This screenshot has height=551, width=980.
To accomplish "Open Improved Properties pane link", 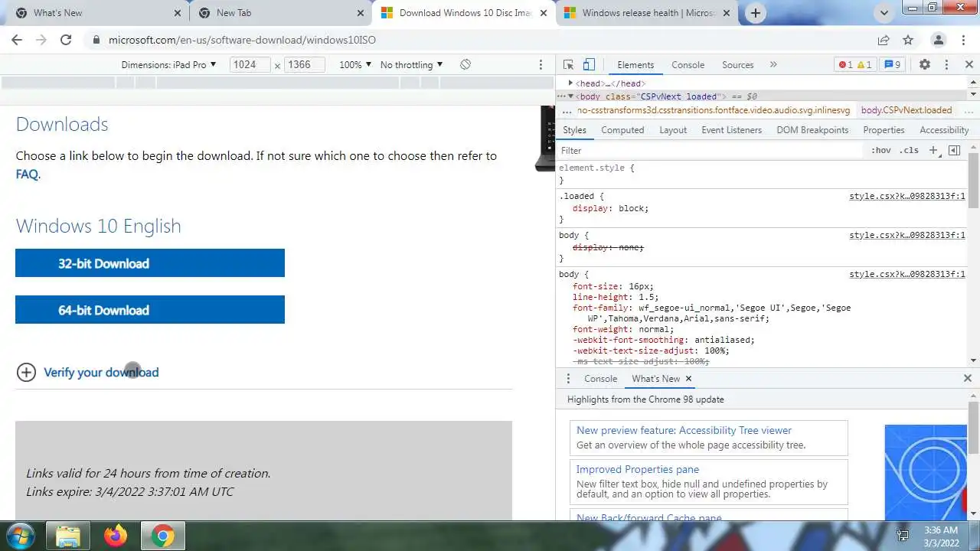I will pos(638,470).
